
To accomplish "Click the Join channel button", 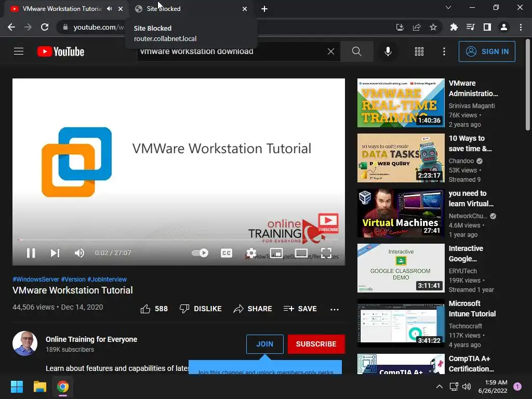I will tap(264, 344).
